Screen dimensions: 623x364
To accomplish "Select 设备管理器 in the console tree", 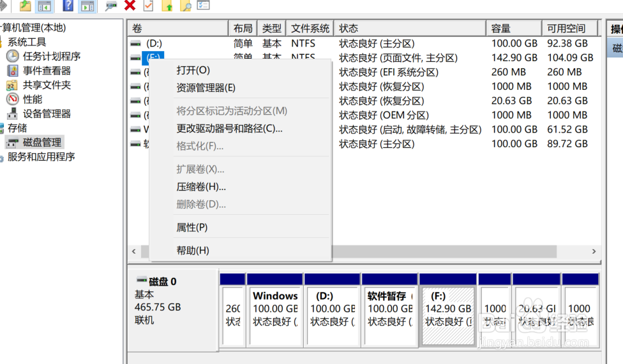I will point(47,114).
